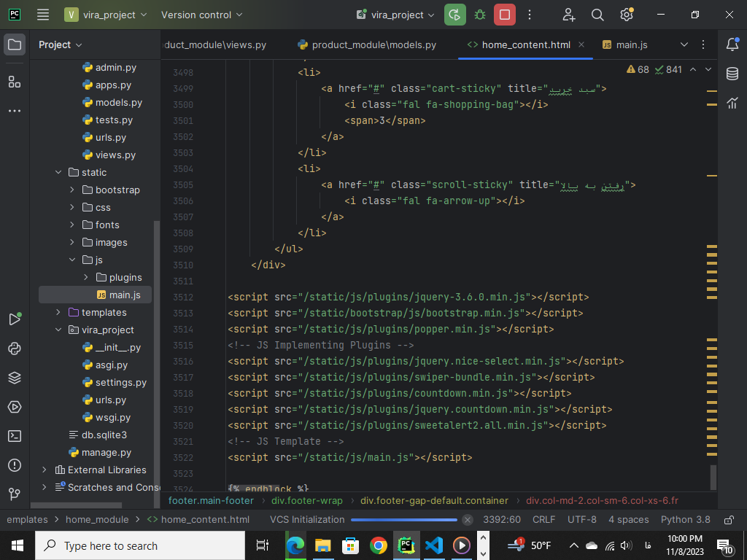Open Code With Me user icon

pos(569,15)
